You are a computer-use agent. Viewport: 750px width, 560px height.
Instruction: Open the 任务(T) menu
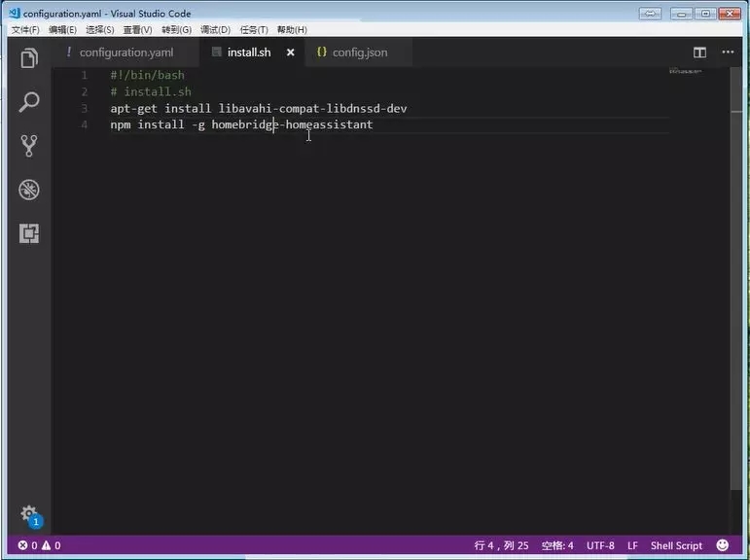pyautogui.click(x=254, y=30)
